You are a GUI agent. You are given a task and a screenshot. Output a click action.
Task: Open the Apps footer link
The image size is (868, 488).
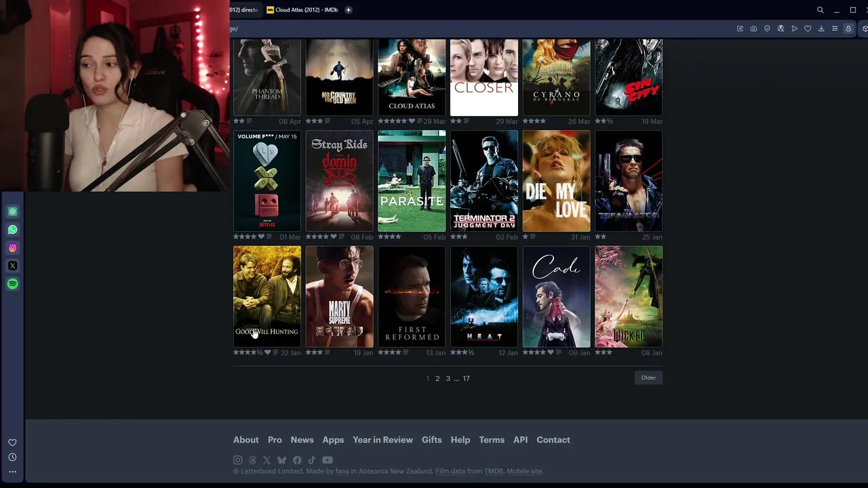pos(333,440)
